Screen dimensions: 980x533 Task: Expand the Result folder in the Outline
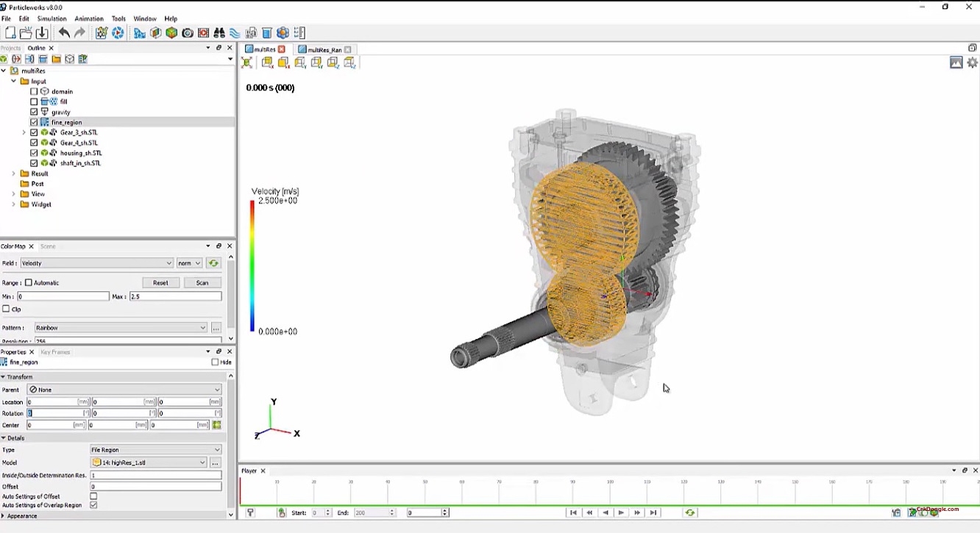click(x=13, y=173)
